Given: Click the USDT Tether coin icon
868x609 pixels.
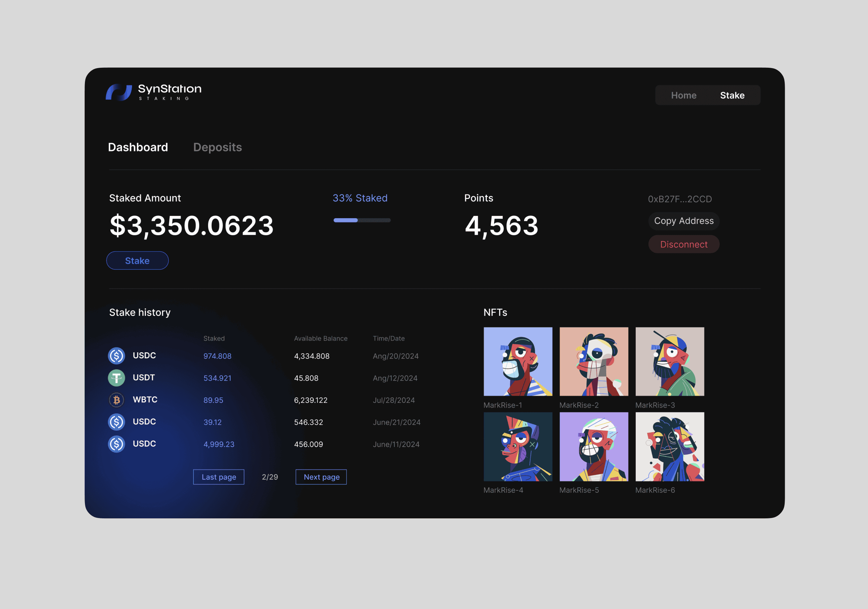Looking at the screenshot, I should click(116, 378).
